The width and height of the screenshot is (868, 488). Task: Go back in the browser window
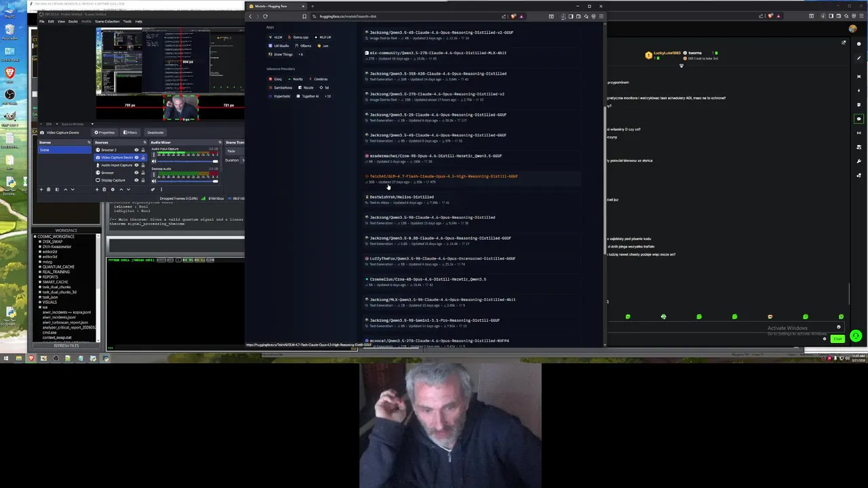(250, 16)
